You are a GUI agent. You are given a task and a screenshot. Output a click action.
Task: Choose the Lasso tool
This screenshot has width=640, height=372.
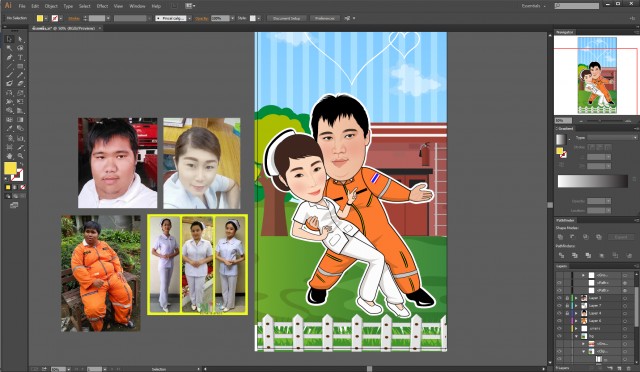click(20, 48)
